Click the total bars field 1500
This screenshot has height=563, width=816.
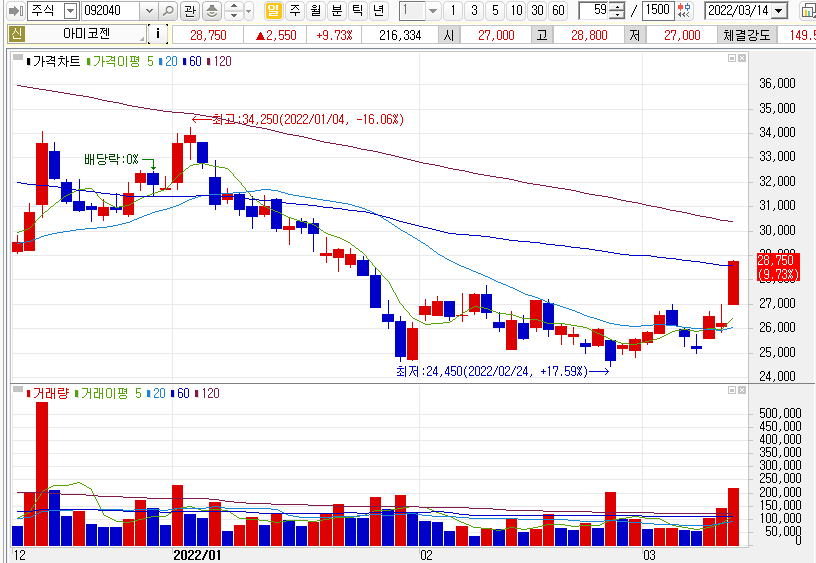[658, 10]
